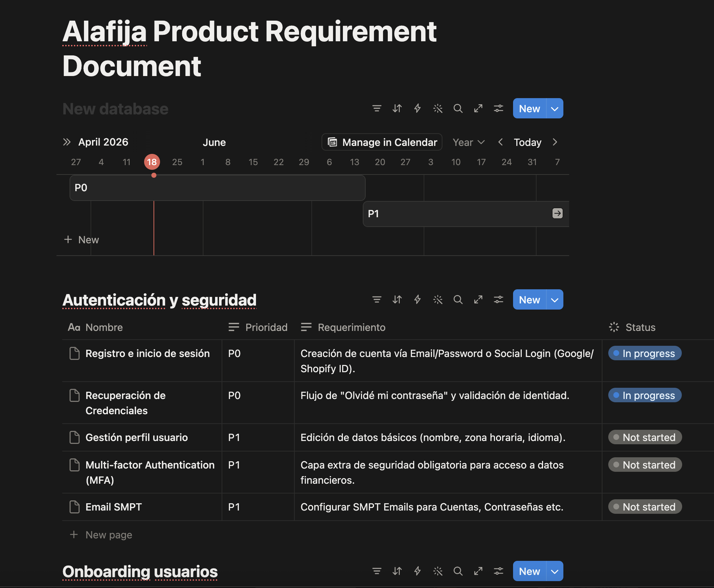Add New page row to table

[x=101, y=535]
